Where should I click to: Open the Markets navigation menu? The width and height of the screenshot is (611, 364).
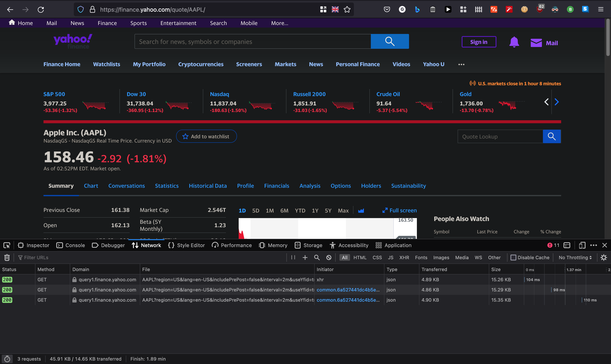point(285,64)
